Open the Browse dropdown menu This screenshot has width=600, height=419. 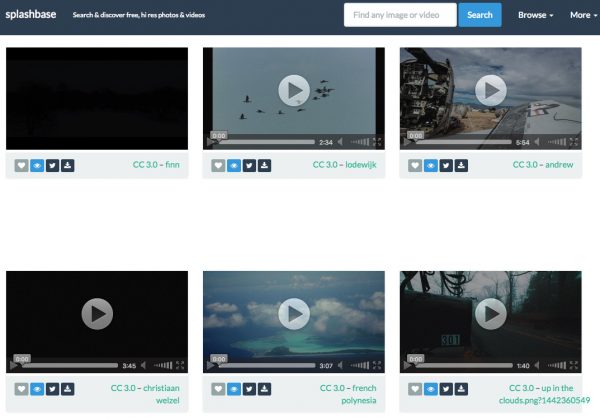(536, 15)
